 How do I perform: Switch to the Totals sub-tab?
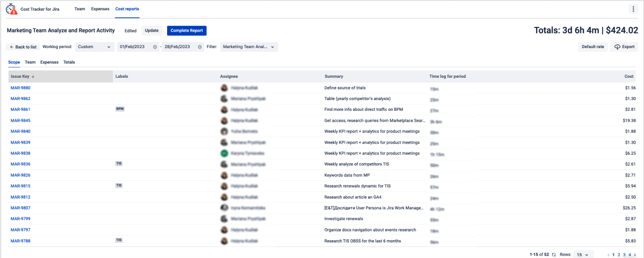click(x=69, y=62)
